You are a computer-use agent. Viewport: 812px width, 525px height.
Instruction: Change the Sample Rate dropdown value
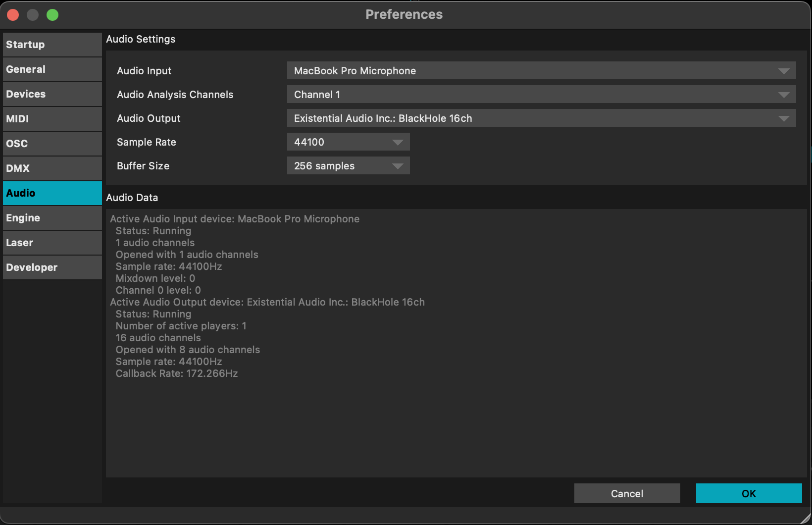348,142
